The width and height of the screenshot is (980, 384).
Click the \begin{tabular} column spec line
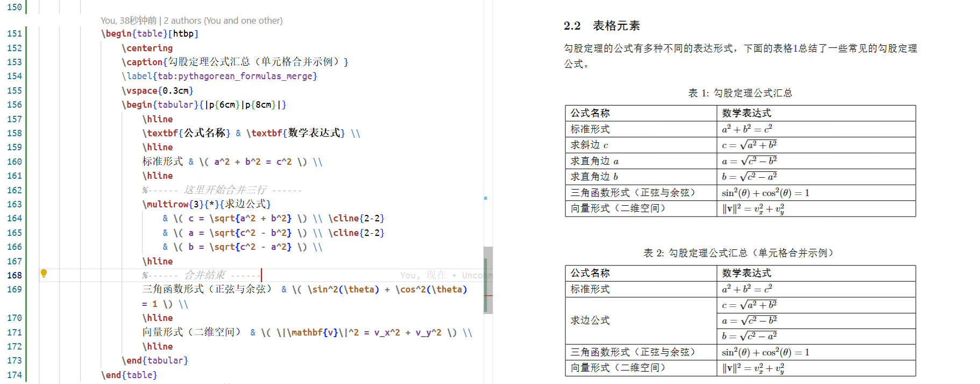[x=204, y=104]
